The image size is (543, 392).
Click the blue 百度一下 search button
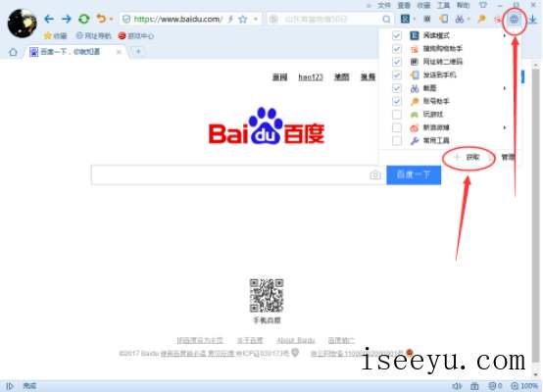414,174
